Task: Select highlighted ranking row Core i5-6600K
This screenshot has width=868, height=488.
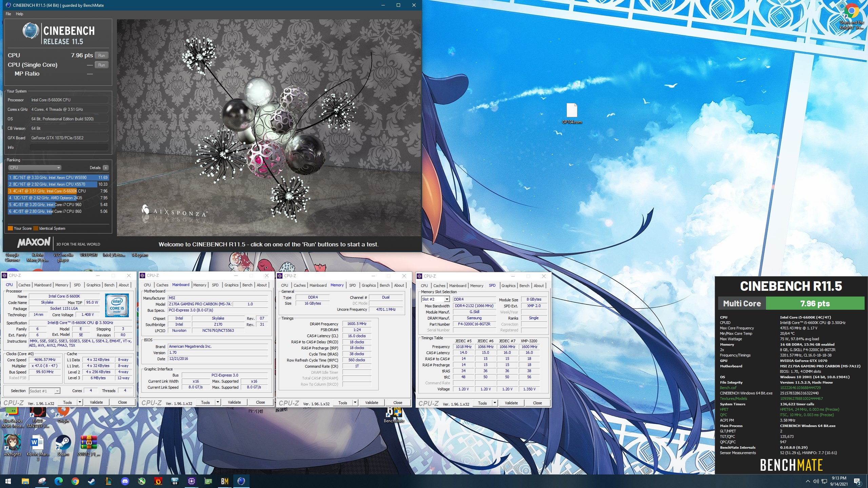Action: click(x=58, y=191)
